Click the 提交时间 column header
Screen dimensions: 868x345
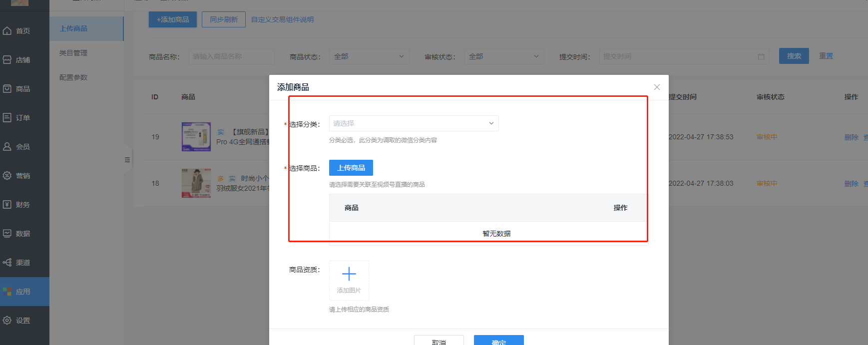[x=683, y=97]
